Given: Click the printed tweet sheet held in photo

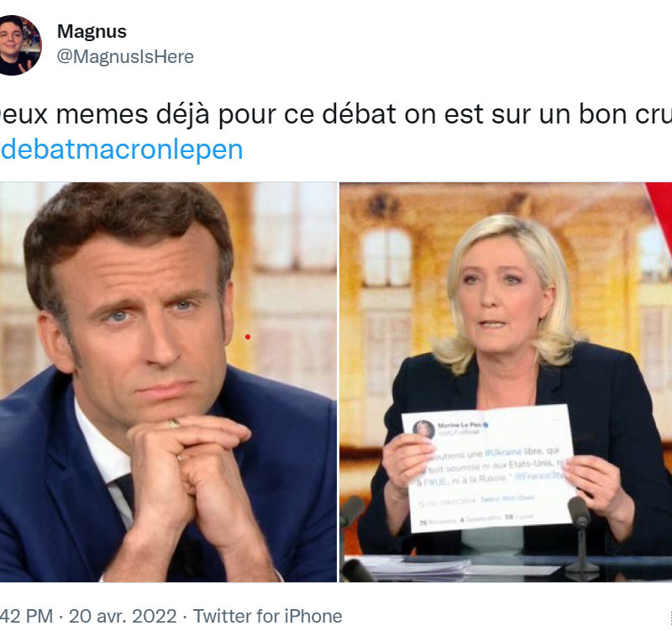Looking at the screenshot, I should tap(489, 469).
